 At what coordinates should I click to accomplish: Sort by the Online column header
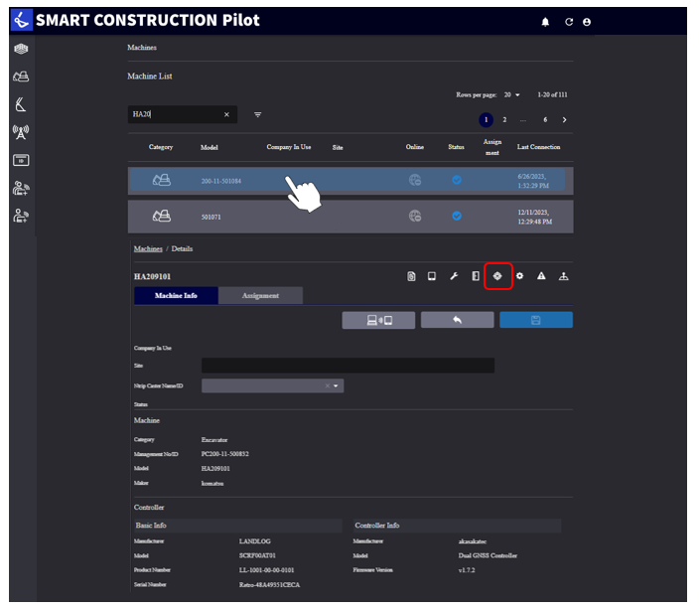coord(415,147)
